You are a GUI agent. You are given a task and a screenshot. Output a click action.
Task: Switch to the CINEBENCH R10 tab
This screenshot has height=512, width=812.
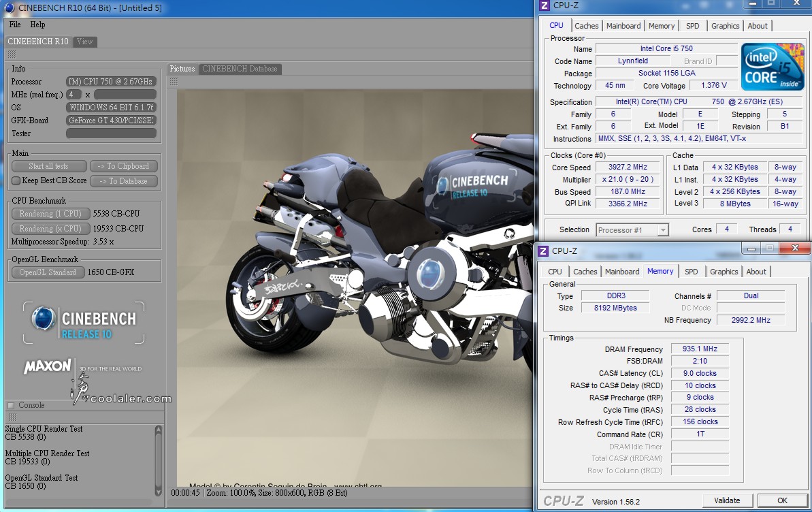click(x=38, y=42)
